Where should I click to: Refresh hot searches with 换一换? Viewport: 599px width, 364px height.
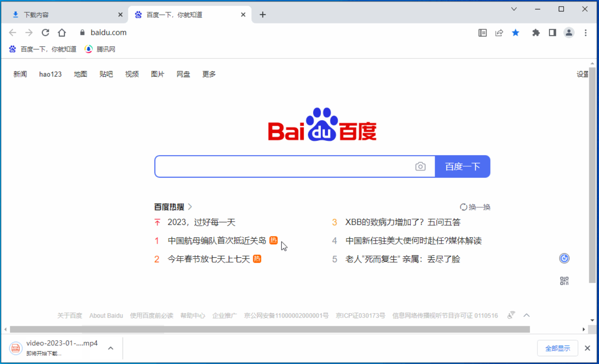pos(475,207)
